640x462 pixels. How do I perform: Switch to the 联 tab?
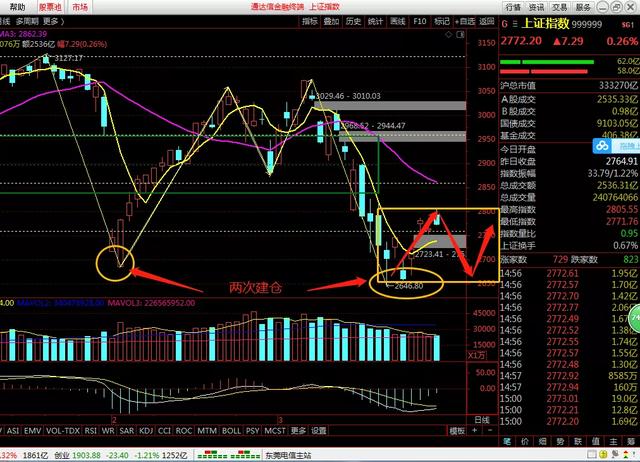tap(578, 442)
